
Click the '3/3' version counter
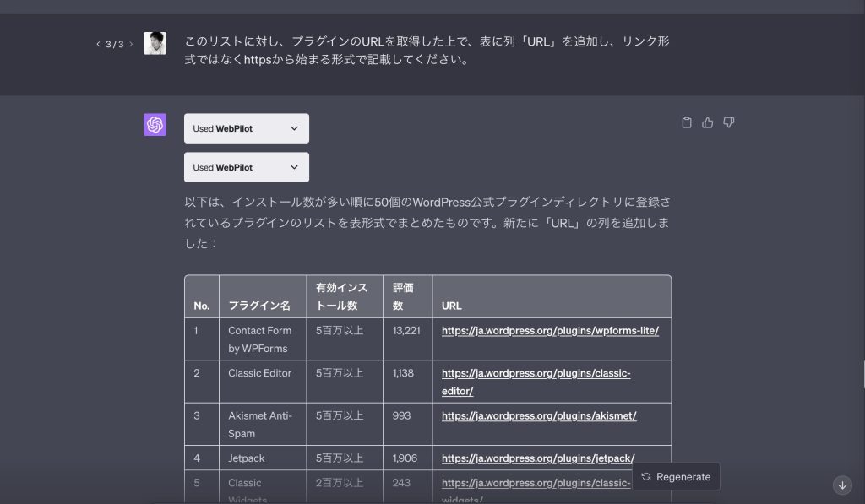115,44
